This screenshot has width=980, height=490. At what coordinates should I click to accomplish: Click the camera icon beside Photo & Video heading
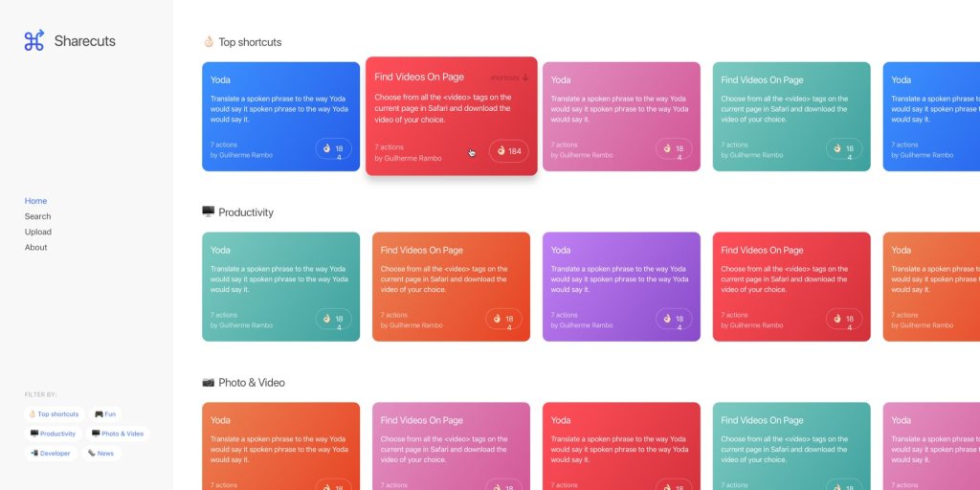209,382
